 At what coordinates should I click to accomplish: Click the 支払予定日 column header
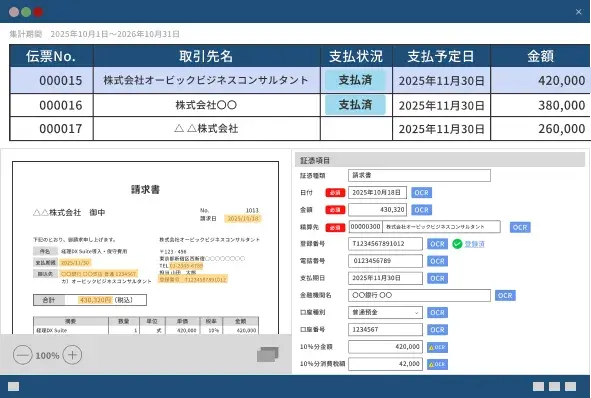pyautogui.click(x=441, y=56)
